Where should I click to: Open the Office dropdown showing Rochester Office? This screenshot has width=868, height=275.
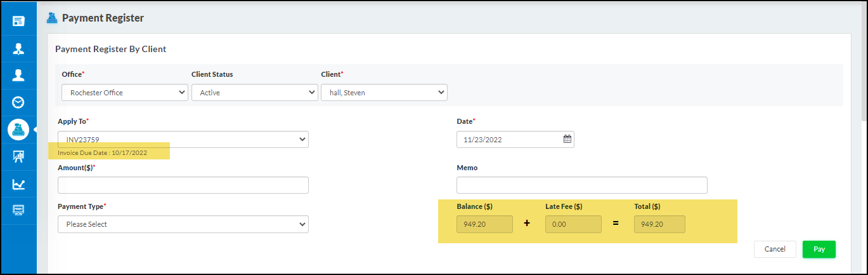point(125,93)
